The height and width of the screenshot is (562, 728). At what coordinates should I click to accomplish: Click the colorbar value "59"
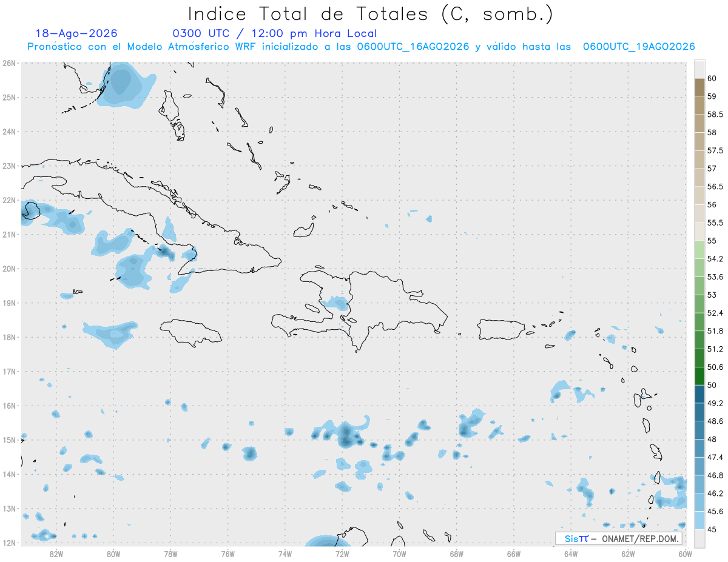tap(712, 96)
